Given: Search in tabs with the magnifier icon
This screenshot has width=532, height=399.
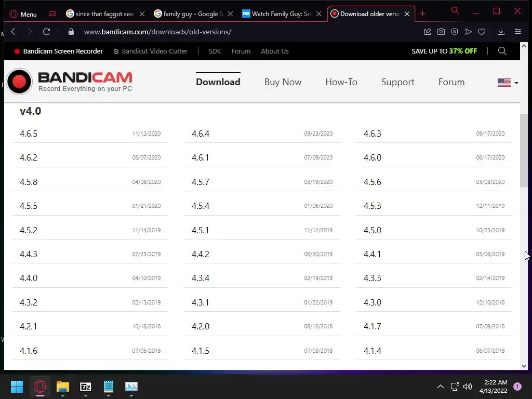Looking at the screenshot, I should point(455,10).
